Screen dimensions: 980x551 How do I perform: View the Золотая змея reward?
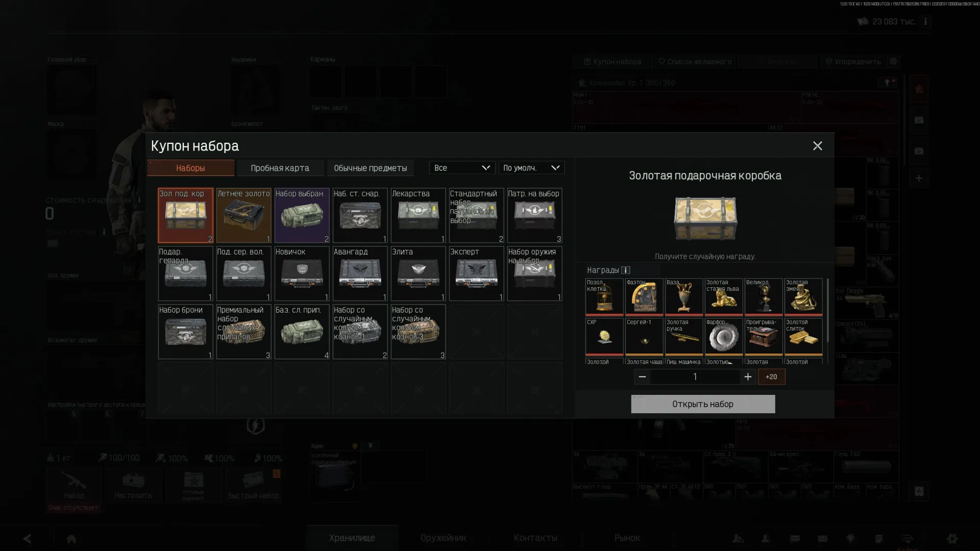pyautogui.click(x=803, y=297)
